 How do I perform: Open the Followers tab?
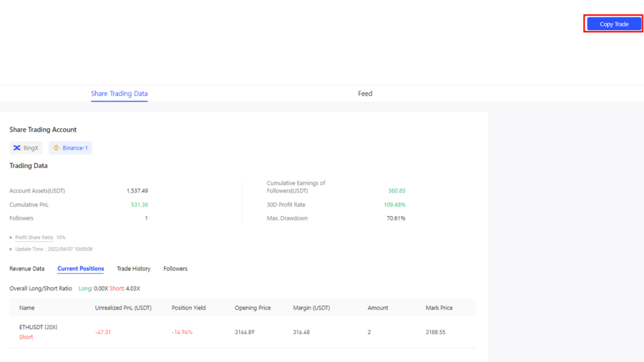(x=175, y=268)
